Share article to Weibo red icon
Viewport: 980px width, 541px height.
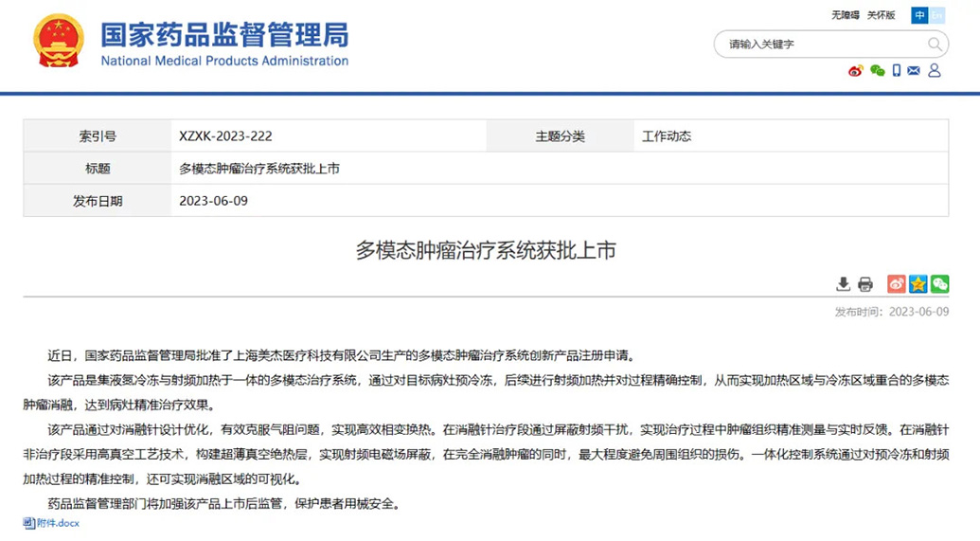tap(897, 284)
